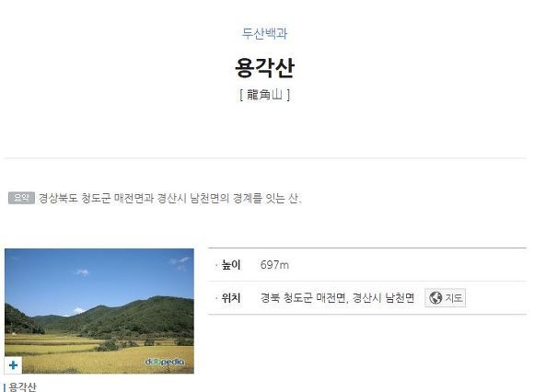Click the 용각산 main page title

pyautogui.click(x=264, y=68)
